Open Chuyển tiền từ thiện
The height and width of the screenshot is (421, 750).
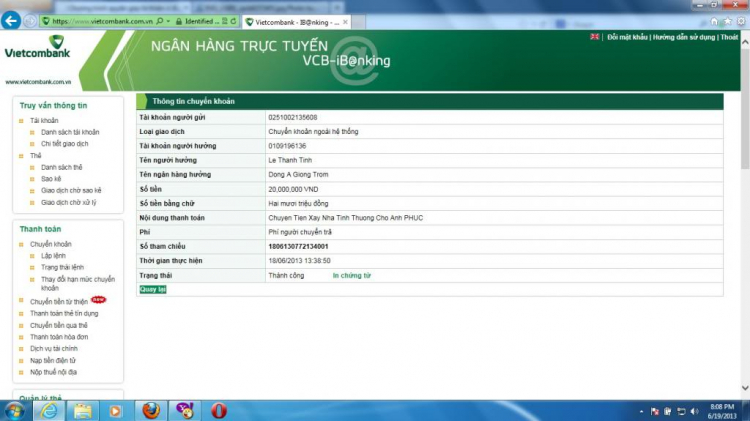(59, 301)
